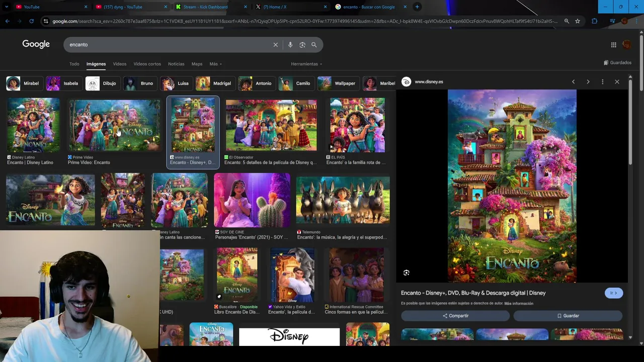Screen dimensions: 644x362
Task: Select the Maps search tab
Action: [197, 64]
